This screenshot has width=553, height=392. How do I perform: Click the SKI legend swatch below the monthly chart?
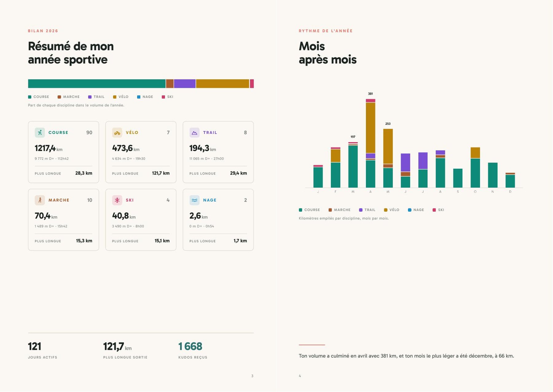[434, 210]
